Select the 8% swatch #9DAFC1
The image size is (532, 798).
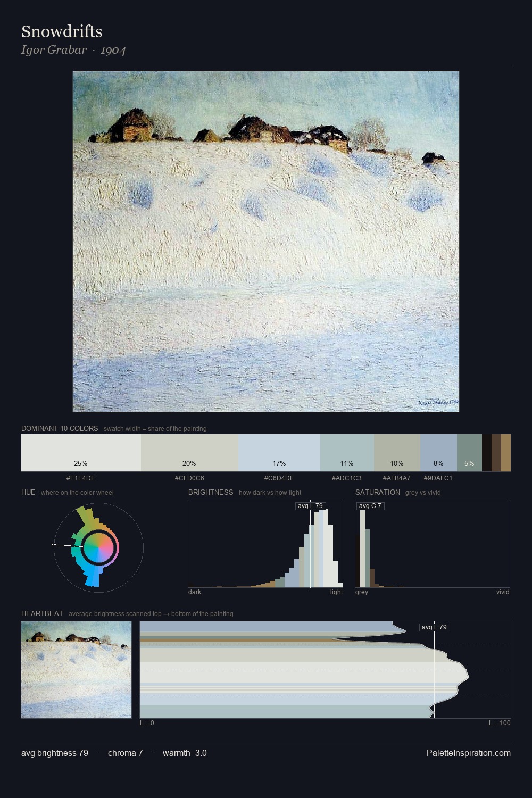438,453
